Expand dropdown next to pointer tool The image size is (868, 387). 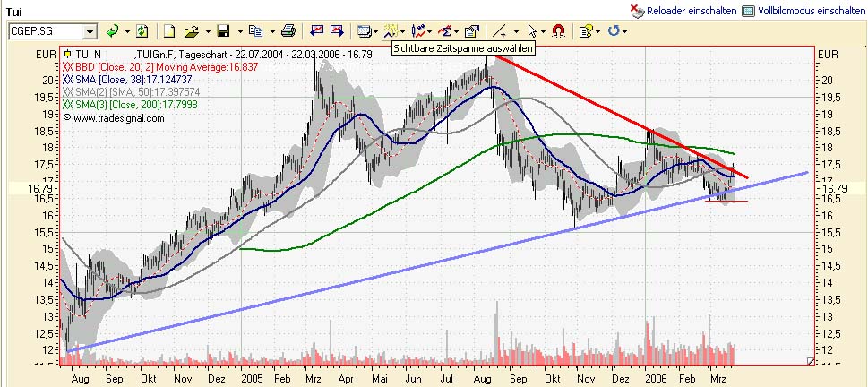pos(543,31)
